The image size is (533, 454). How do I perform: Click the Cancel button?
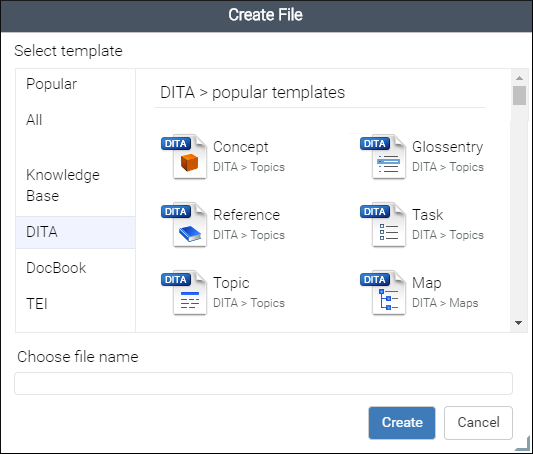coord(478,423)
